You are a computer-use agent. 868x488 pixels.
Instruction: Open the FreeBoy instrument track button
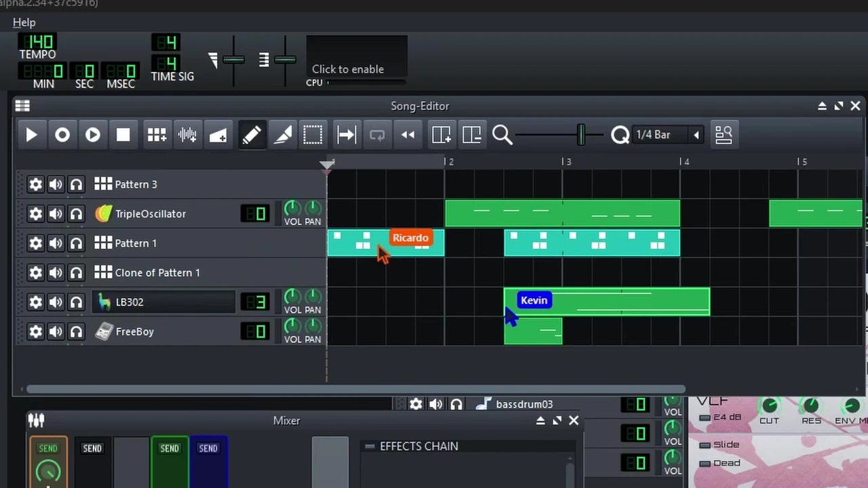163,331
